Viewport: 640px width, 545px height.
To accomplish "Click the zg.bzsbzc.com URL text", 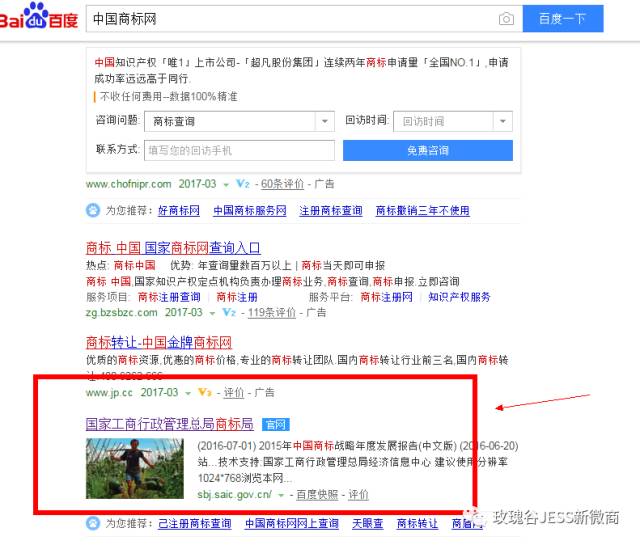I will pos(122,313).
